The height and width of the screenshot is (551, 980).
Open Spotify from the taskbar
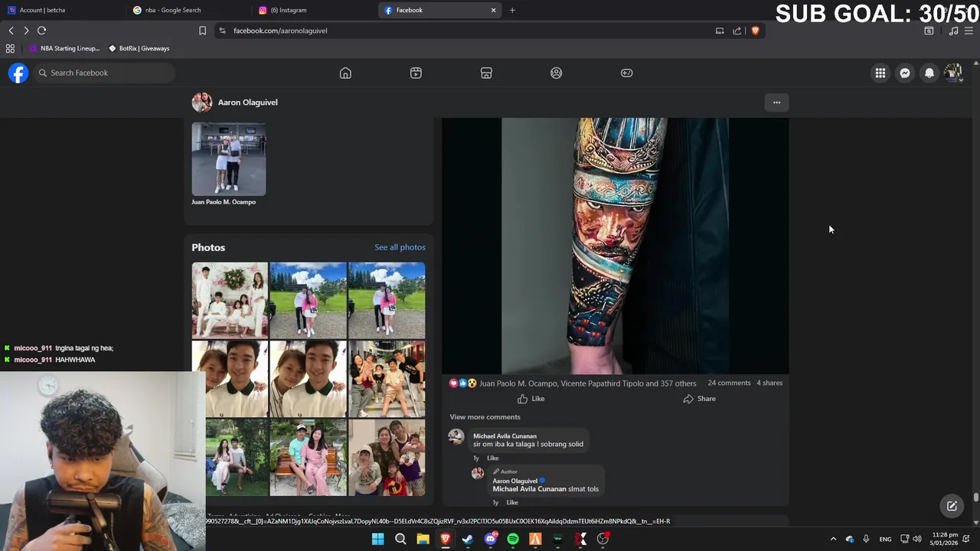coord(513,539)
